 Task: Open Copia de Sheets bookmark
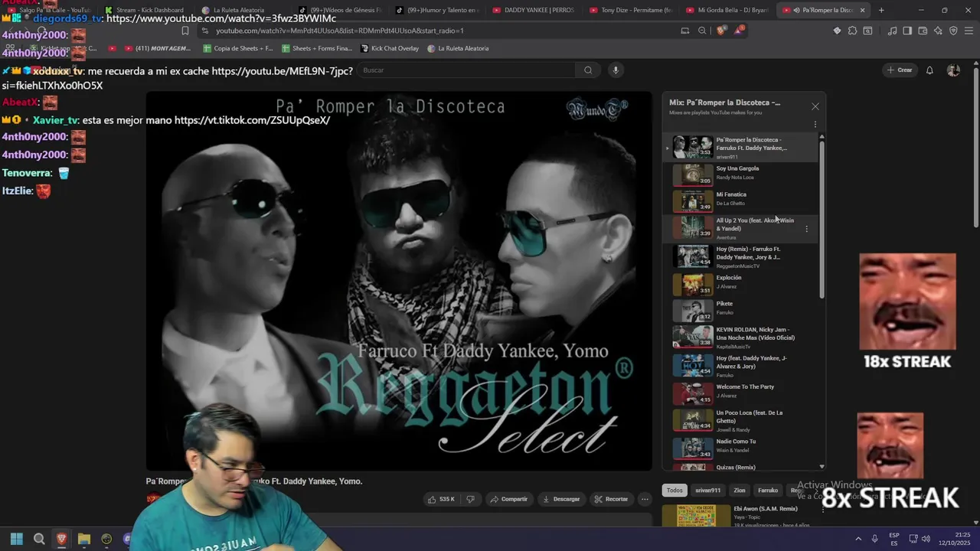coord(237,48)
